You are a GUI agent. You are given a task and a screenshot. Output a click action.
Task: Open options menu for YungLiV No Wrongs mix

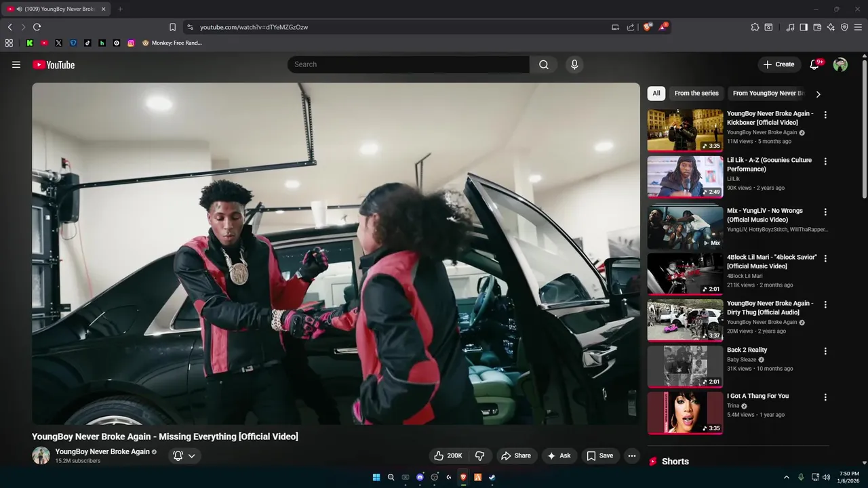tap(825, 212)
